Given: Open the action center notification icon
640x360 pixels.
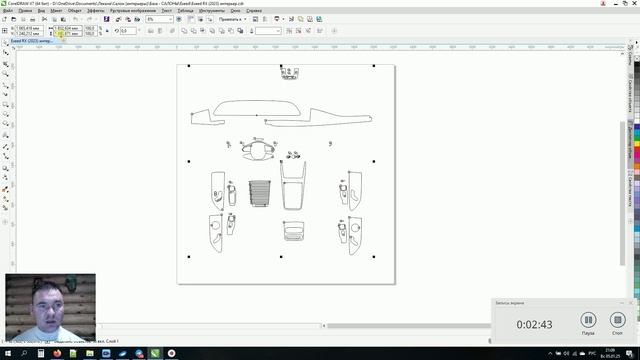Looking at the screenshot, I should point(630,353).
